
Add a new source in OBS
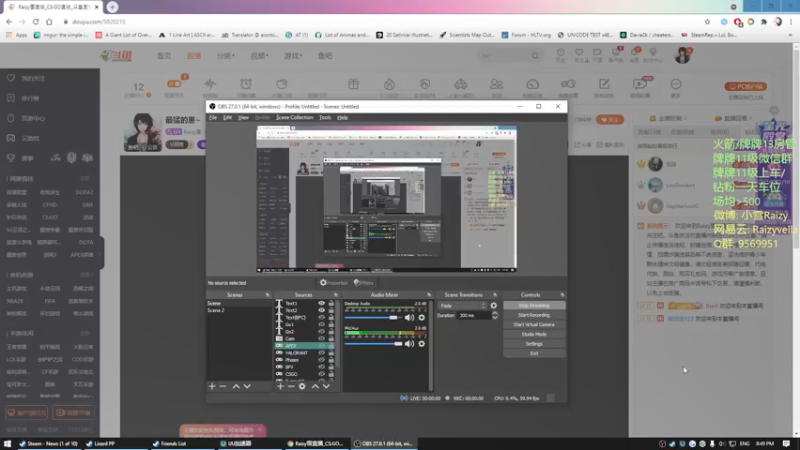point(280,386)
